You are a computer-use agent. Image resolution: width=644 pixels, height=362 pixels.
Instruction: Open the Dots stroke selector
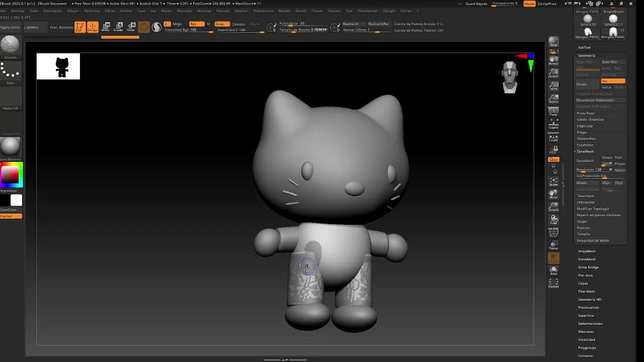coord(10,72)
